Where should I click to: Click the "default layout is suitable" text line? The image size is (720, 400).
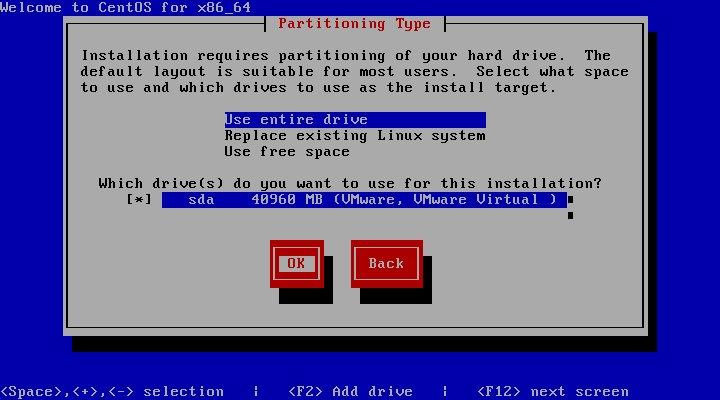pyautogui.click(x=354, y=72)
